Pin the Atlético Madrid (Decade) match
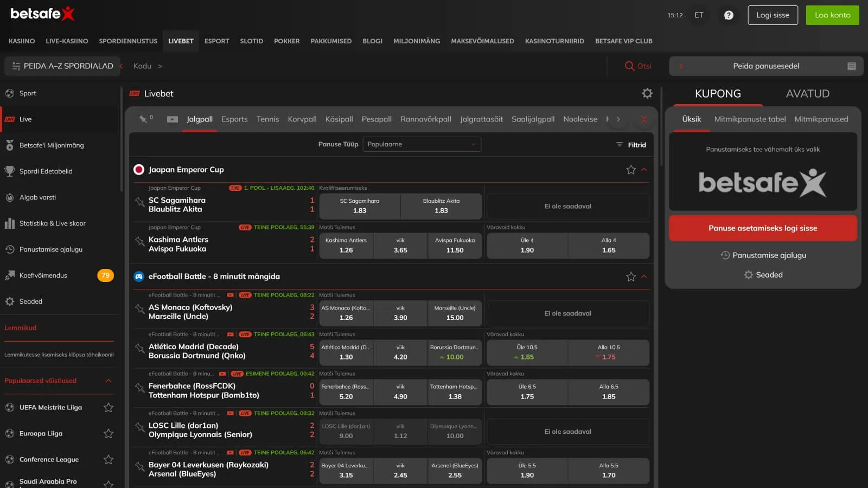868x488 pixels. click(x=139, y=349)
